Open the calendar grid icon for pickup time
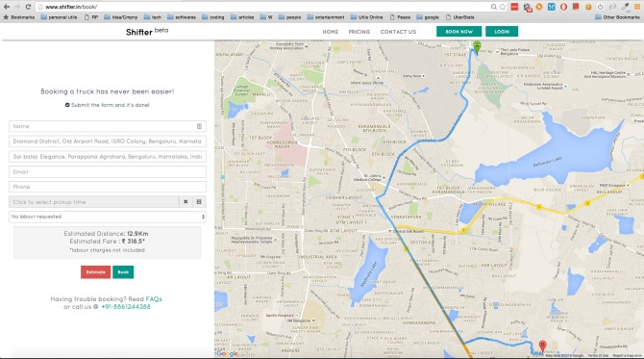 tap(199, 202)
